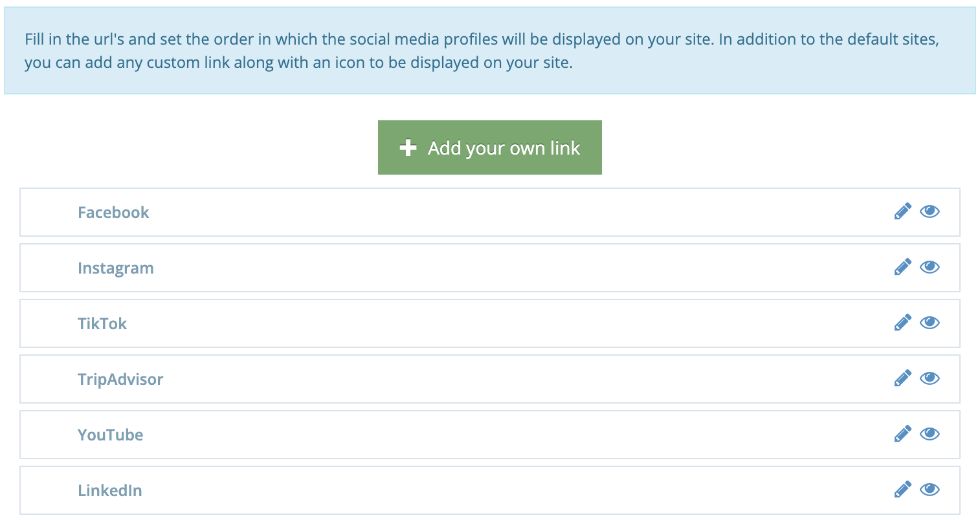Toggle the TripAdvisor eye visibility icon
Image resolution: width=980 pixels, height=520 pixels.
point(930,378)
